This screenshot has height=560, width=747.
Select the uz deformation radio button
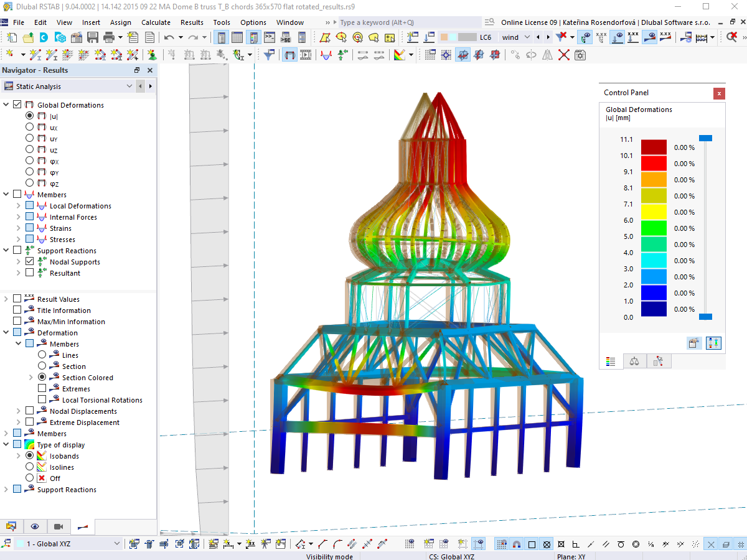pyautogui.click(x=29, y=149)
